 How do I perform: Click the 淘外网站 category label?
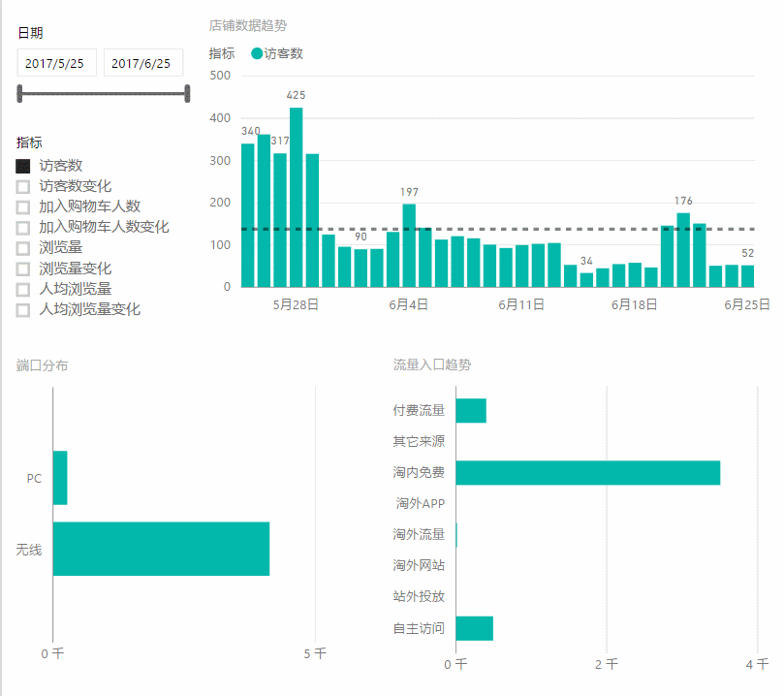pos(419,565)
